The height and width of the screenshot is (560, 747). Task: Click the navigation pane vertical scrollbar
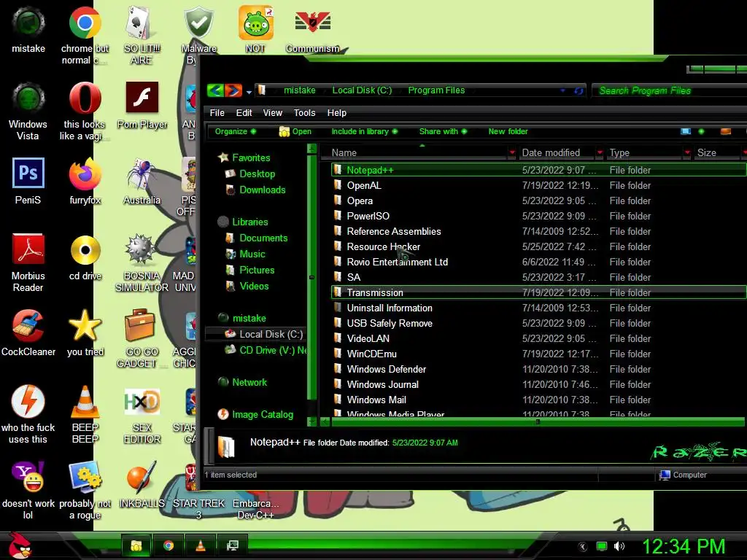pyautogui.click(x=312, y=276)
